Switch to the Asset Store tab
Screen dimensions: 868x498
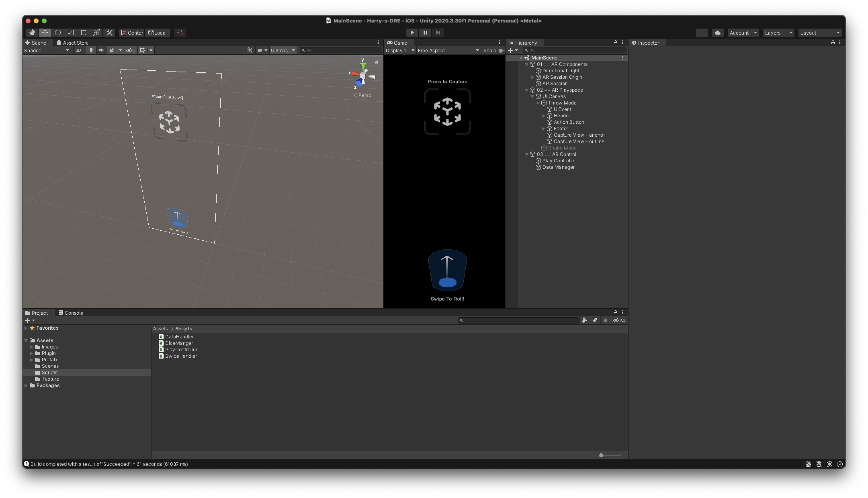[73, 43]
